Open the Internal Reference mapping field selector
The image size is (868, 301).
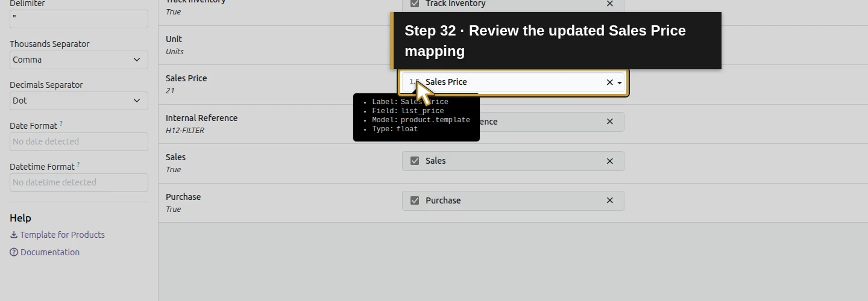tap(513, 122)
